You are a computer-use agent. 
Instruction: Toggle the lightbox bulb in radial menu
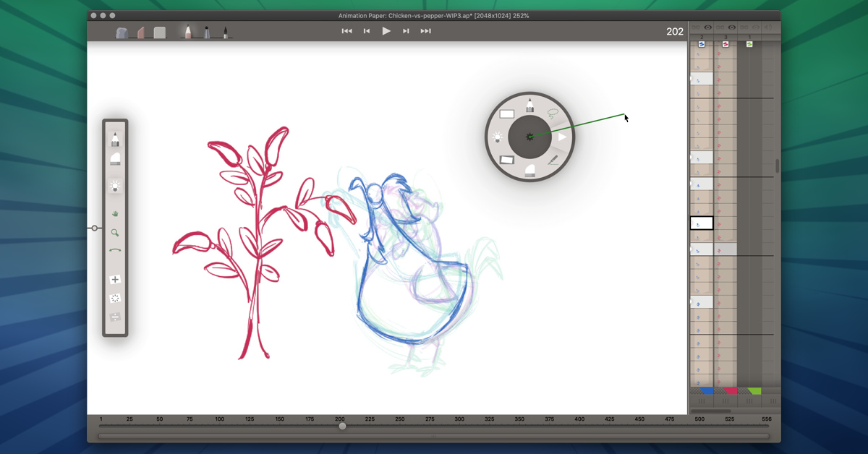(498, 137)
